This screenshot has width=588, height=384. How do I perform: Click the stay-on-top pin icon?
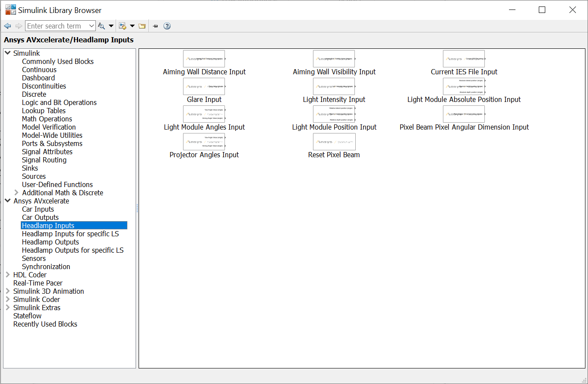[155, 26]
